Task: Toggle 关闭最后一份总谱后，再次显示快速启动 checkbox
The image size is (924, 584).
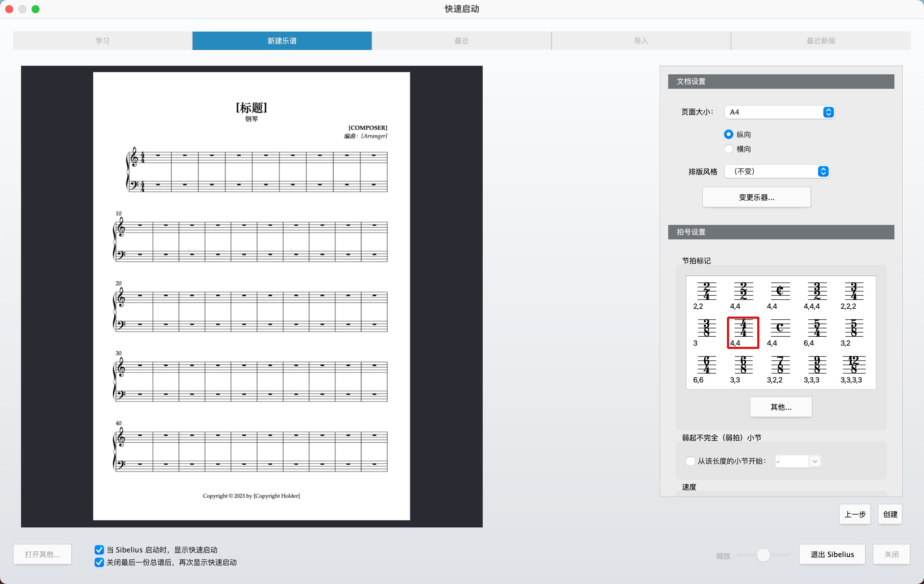Action: 99,563
